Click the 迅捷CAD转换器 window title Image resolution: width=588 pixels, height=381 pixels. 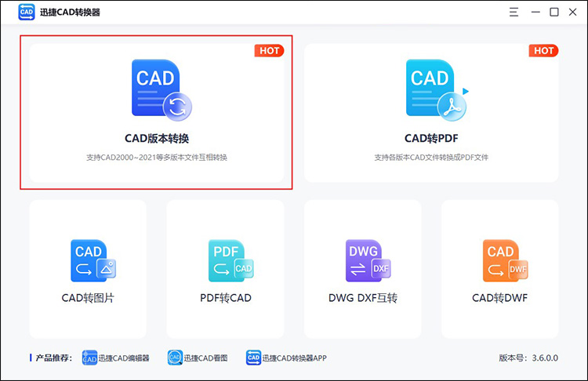[x=70, y=13]
